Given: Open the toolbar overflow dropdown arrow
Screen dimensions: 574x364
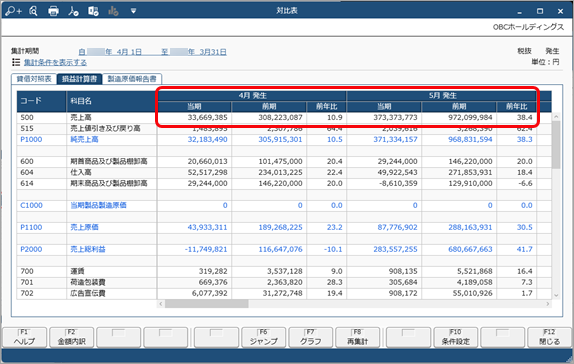Looking at the screenshot, I should [x=133, y=11].
